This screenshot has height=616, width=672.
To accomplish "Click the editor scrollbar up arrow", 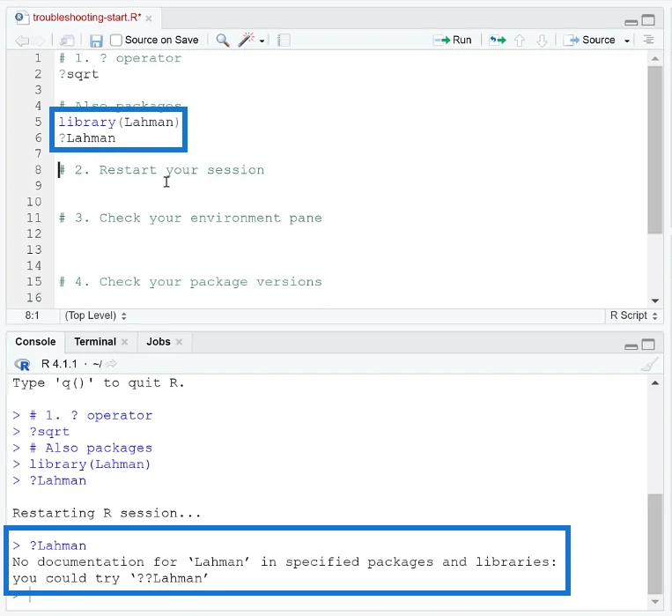I will tap(655, 58).
